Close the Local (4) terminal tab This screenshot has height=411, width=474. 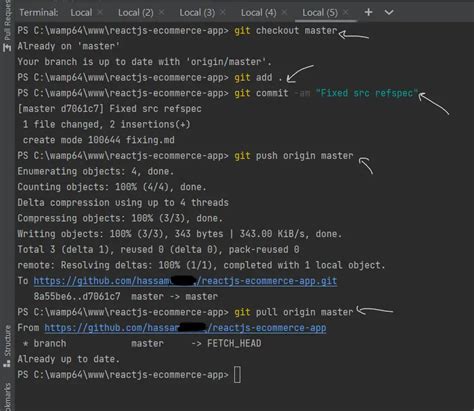pyautogui.click(x=284, y=12)
